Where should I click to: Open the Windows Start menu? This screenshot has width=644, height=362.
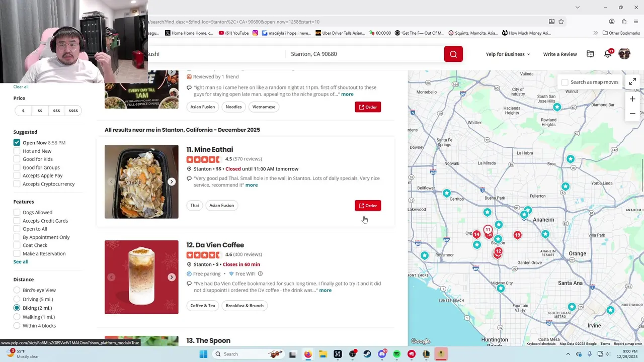(203, 354)
